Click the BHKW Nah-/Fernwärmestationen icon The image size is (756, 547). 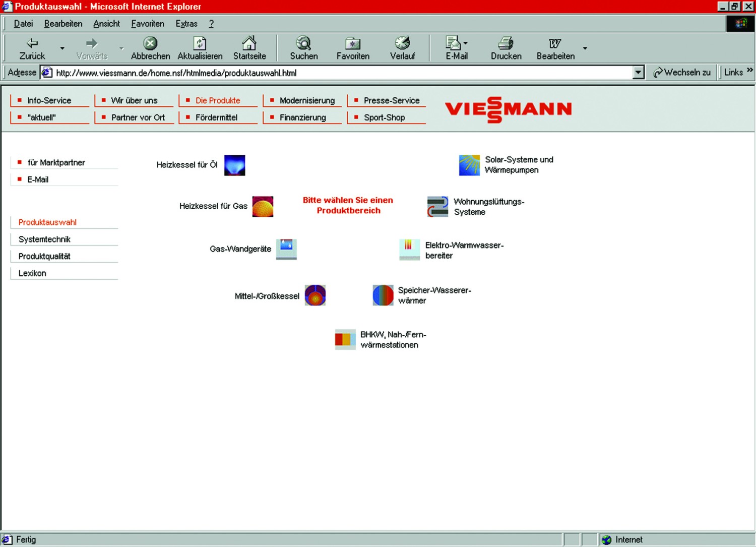(x=345, y=339)
